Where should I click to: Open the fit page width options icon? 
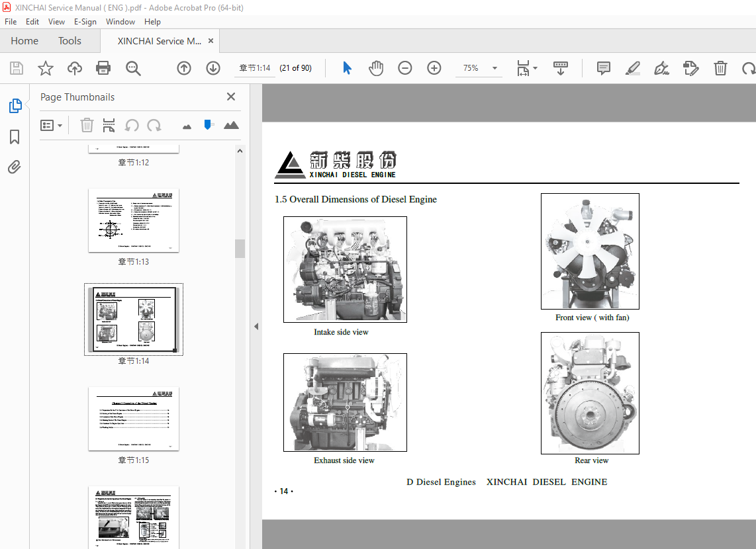(526, 68)
